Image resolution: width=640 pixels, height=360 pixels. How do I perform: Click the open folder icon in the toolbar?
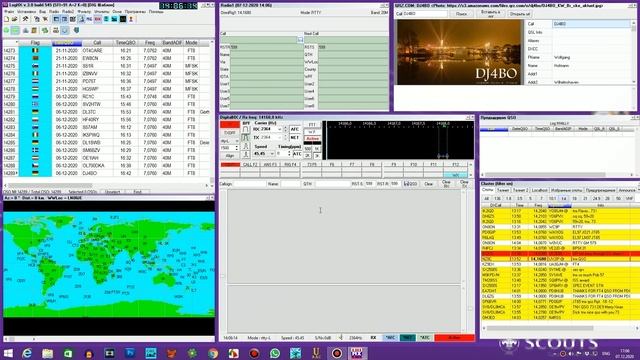click(x=15, y=19)
